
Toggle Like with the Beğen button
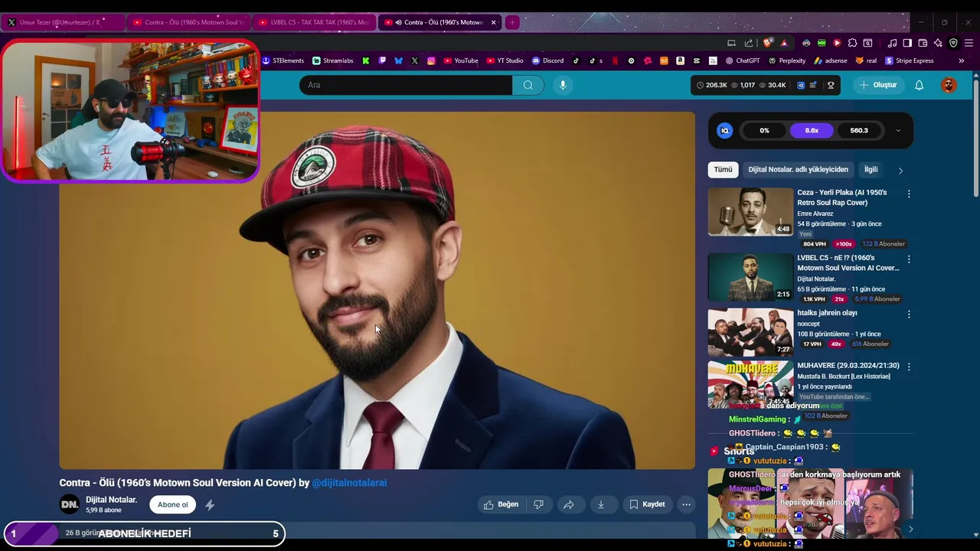tap(501, 504)
